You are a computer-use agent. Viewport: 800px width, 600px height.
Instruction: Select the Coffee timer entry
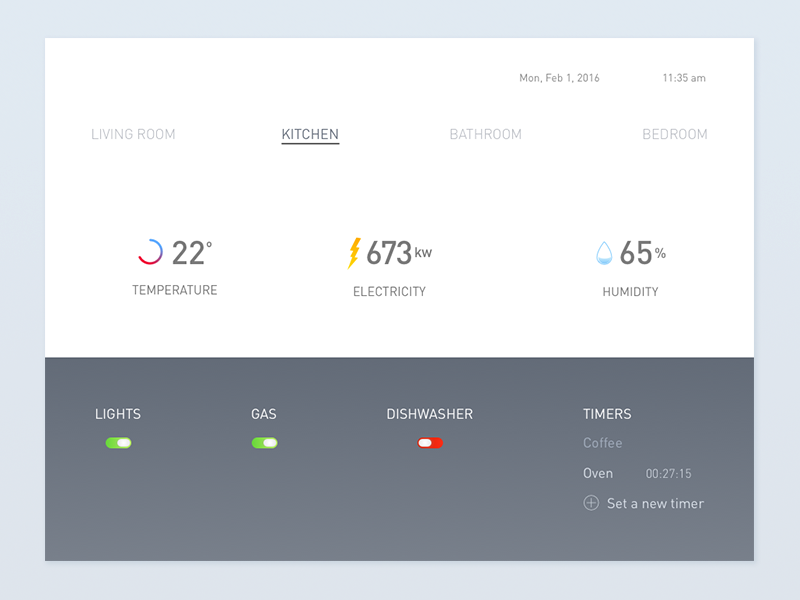pyautogui.click(x=603, y=443)
